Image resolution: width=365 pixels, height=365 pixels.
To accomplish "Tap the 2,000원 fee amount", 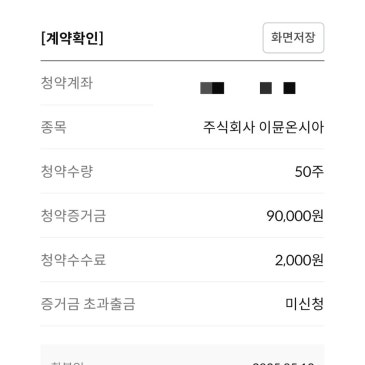I will (x=299, y=260).
